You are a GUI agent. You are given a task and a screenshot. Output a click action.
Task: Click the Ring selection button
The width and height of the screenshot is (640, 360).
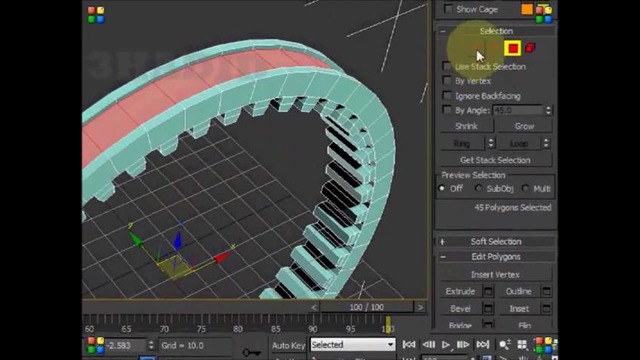462,144
